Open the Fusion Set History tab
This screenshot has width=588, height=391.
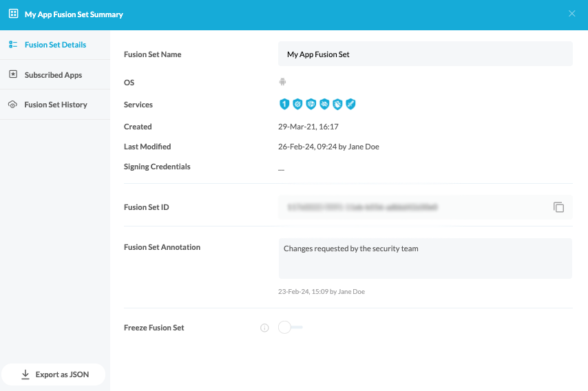pos(55,105)
